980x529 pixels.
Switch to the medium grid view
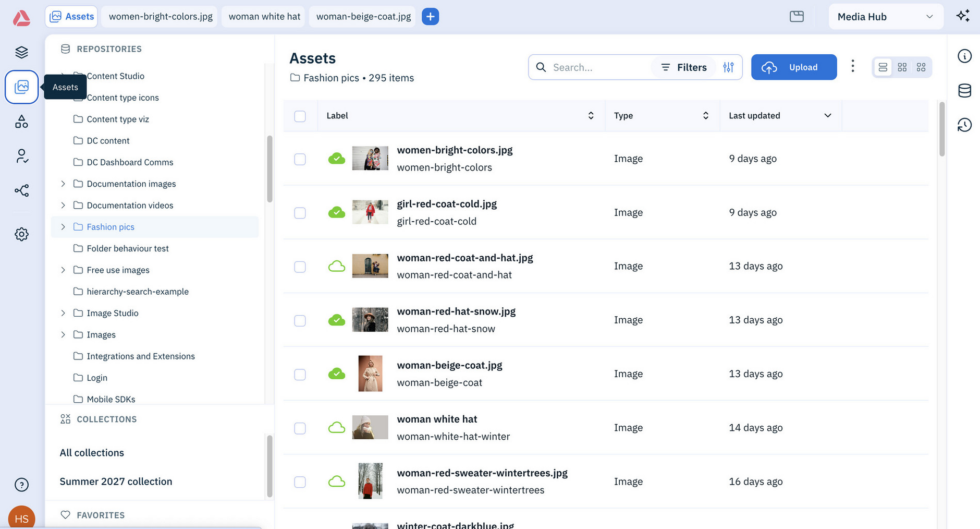(x=902, y=67)
